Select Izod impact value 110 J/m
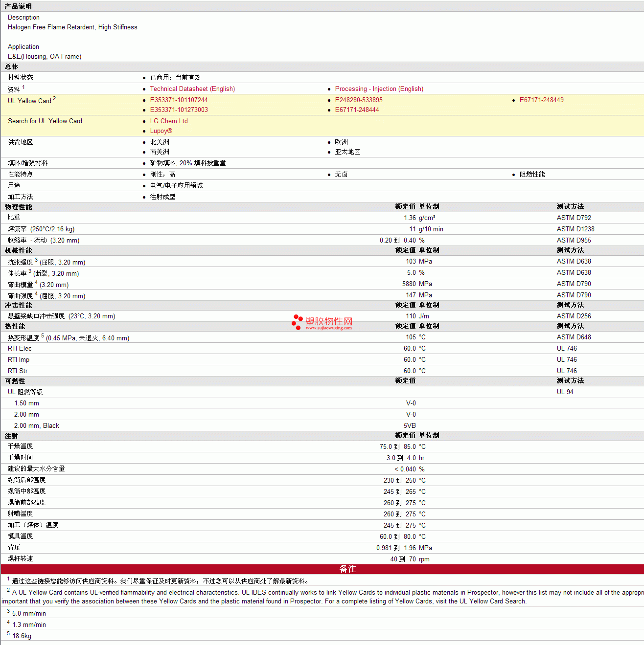The height and width of the screenshot is (645, 644). (x=417, y=316)
